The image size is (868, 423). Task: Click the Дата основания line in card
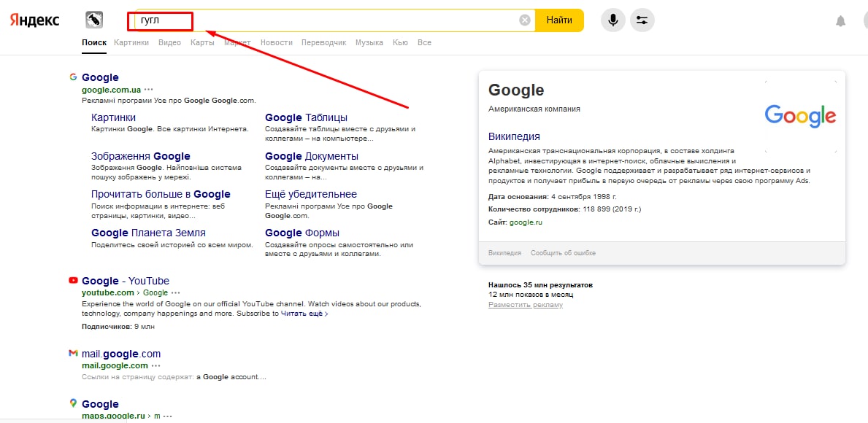tap(553, 196)
